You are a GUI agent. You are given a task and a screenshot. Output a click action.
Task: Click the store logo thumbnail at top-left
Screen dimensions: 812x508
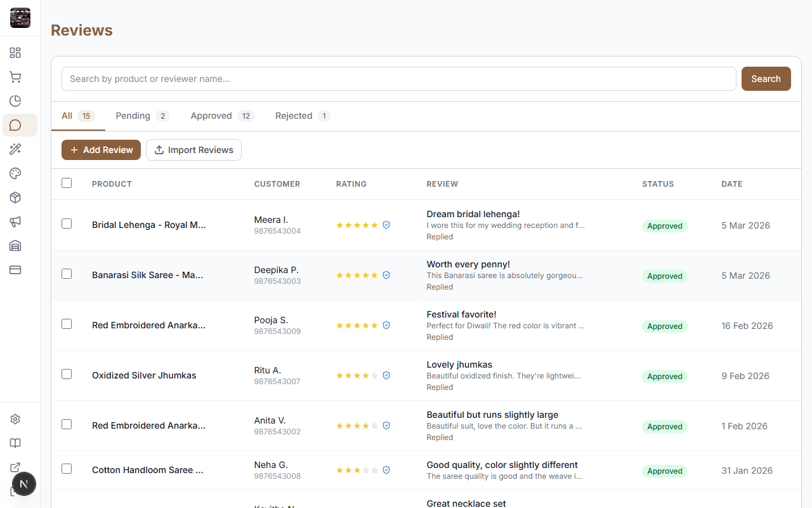20,18
